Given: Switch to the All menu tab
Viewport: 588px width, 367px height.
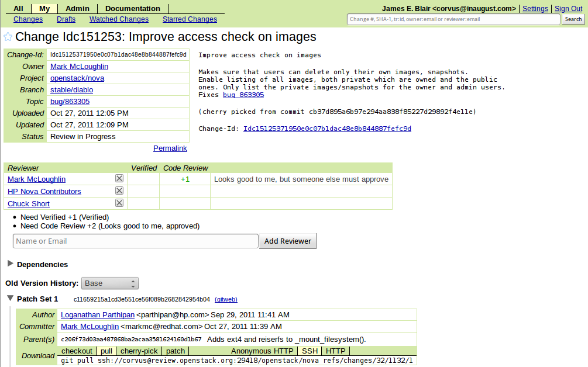Looking at the screenshot, I should click(18, 9).
